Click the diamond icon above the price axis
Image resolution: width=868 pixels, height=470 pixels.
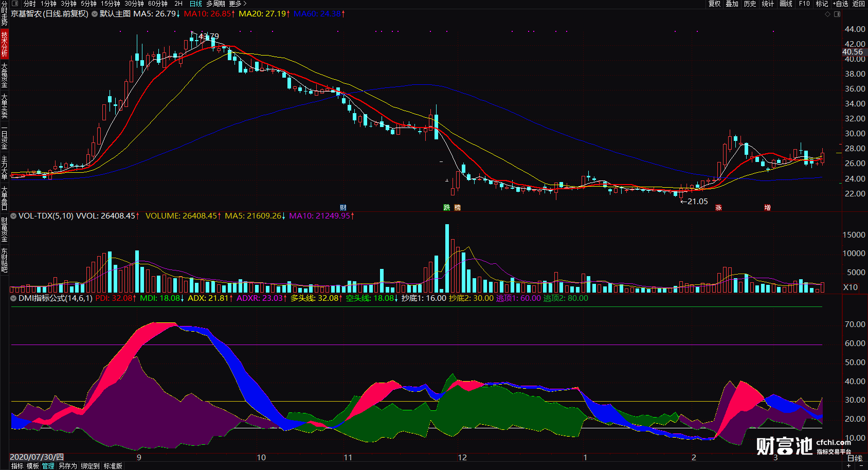point(827,14)
